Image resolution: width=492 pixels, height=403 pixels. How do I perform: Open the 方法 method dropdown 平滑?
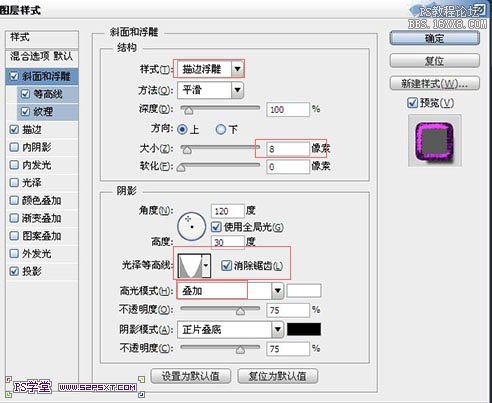210,90
